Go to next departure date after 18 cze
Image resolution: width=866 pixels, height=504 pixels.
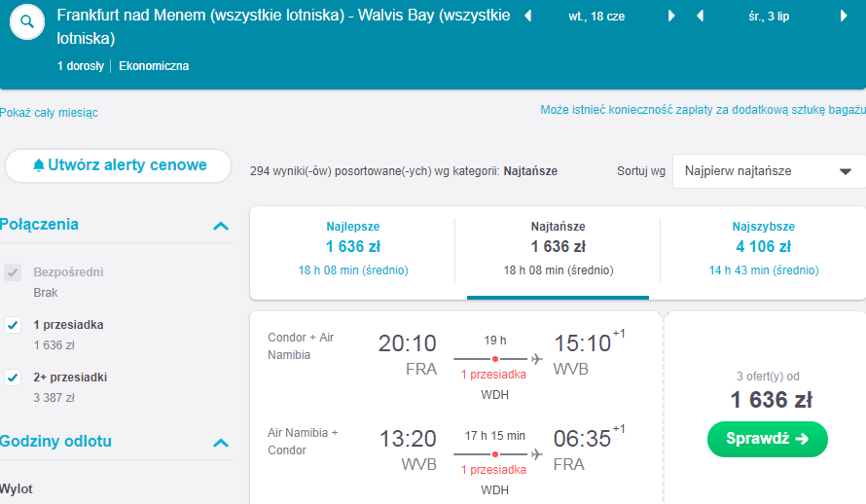(671, 16)
